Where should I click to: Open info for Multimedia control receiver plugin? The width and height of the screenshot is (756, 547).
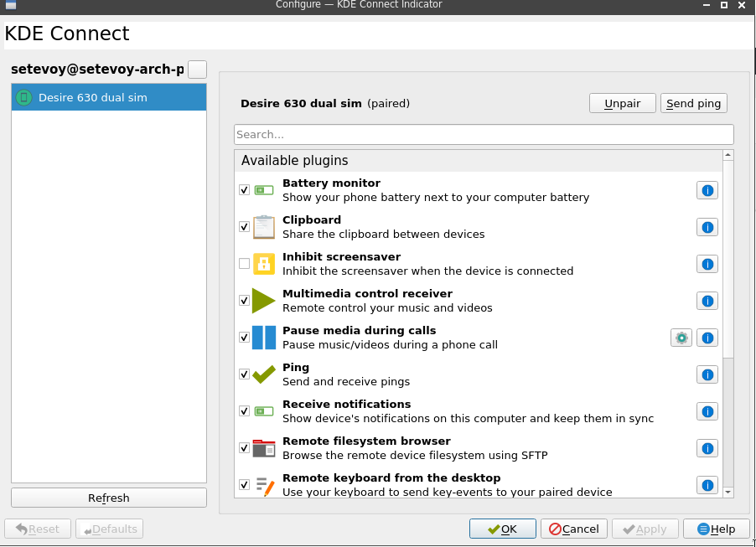point(707,301)
